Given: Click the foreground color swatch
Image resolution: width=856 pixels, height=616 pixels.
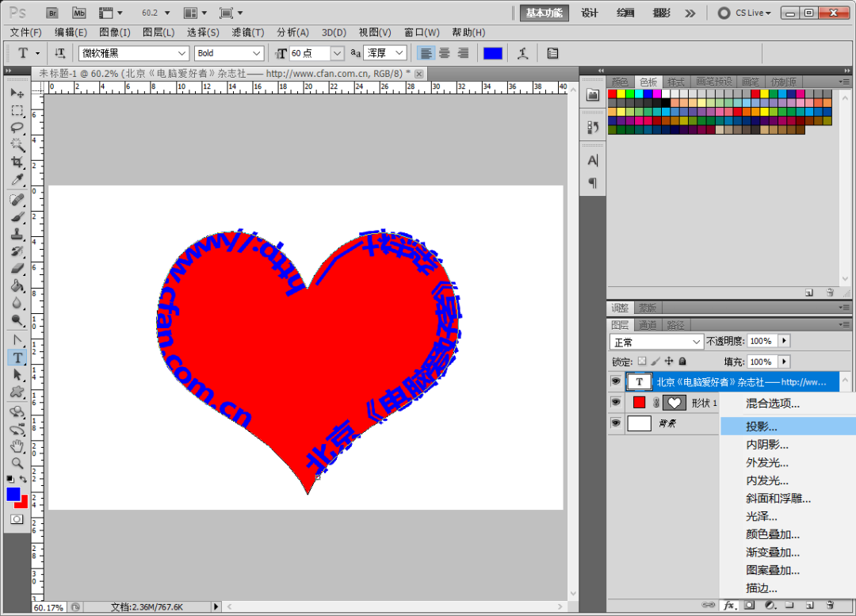Looking at the screenshot, I should pyautogui.click(x=13, y=494).
